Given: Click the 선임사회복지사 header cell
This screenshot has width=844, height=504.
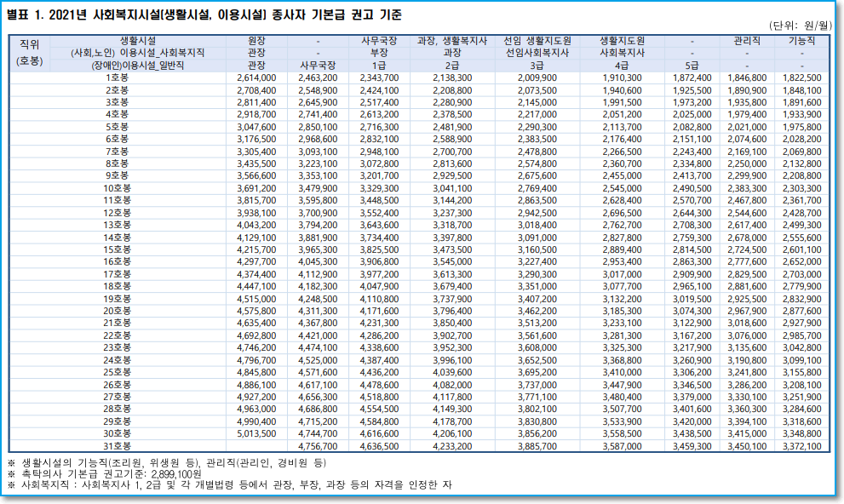Looking at the screenshot, I should [537, 53].
